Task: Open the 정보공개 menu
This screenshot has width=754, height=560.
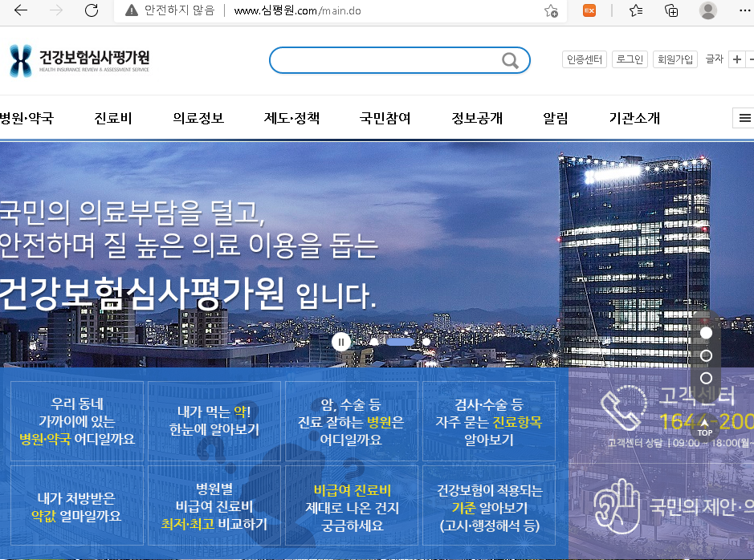Action: pyautogui.click(x=477, y=118)
